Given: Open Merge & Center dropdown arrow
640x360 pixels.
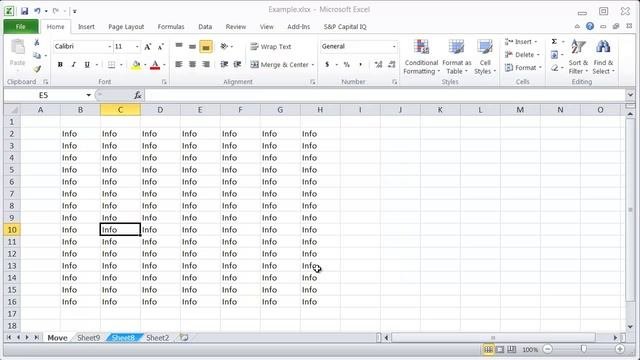Looking at the screenshot, I should click(313, 65).
